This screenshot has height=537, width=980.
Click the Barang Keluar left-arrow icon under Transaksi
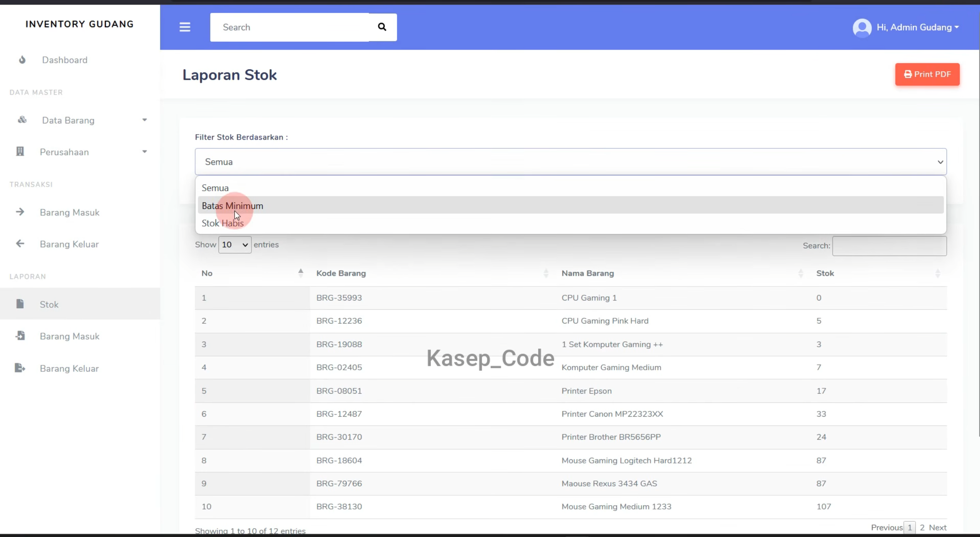pos(20,244)
